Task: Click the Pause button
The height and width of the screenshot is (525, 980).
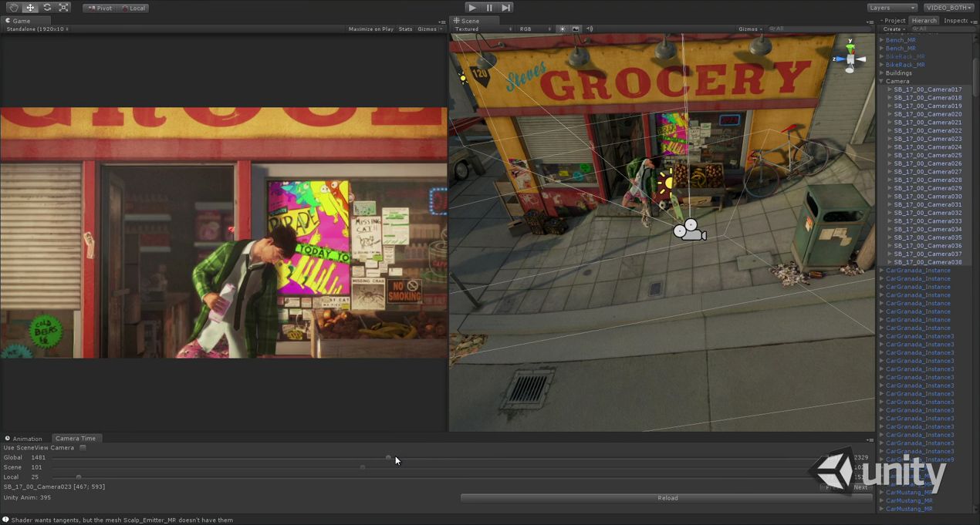Action: click(489, 8)
